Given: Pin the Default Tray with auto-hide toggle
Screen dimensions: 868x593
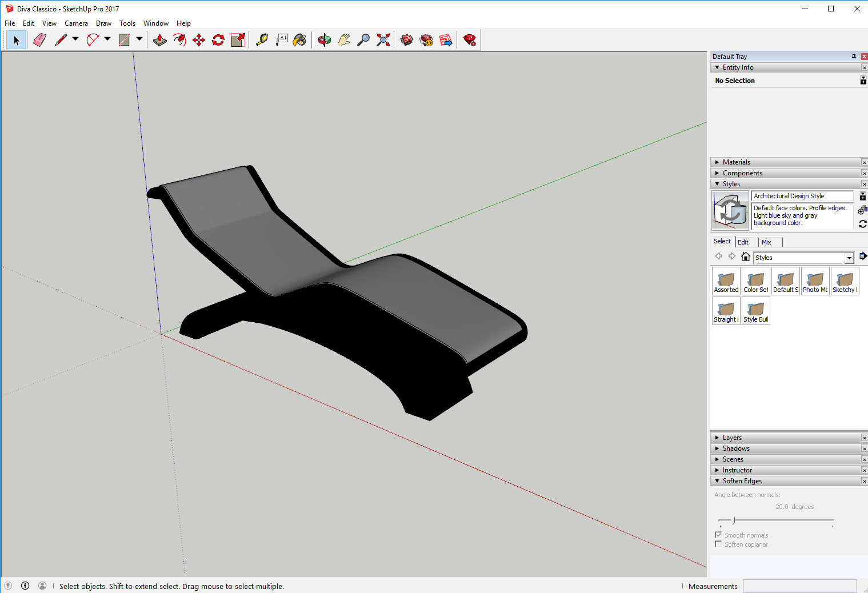Looking at the screenshot, I should click(854, 57).
